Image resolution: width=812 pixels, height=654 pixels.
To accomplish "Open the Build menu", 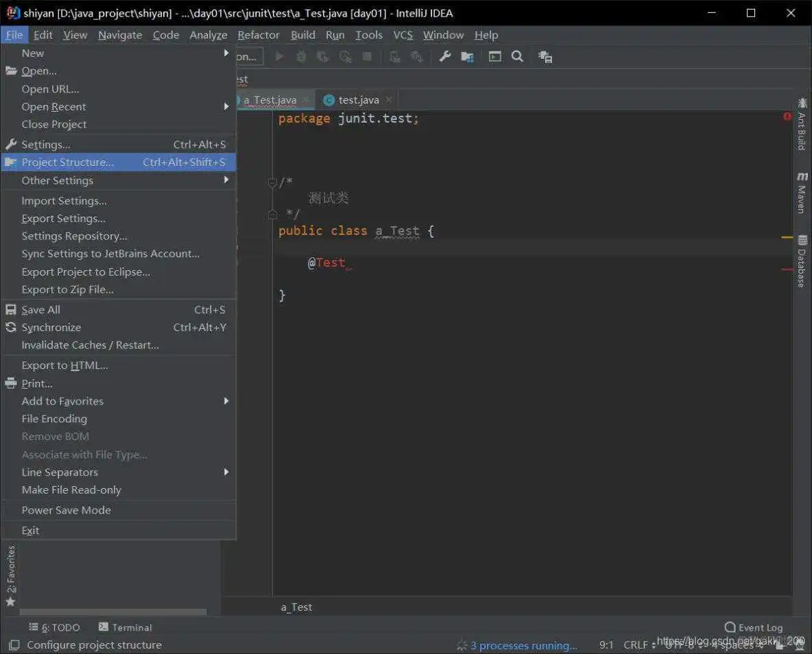I will (x=302, y=35).
